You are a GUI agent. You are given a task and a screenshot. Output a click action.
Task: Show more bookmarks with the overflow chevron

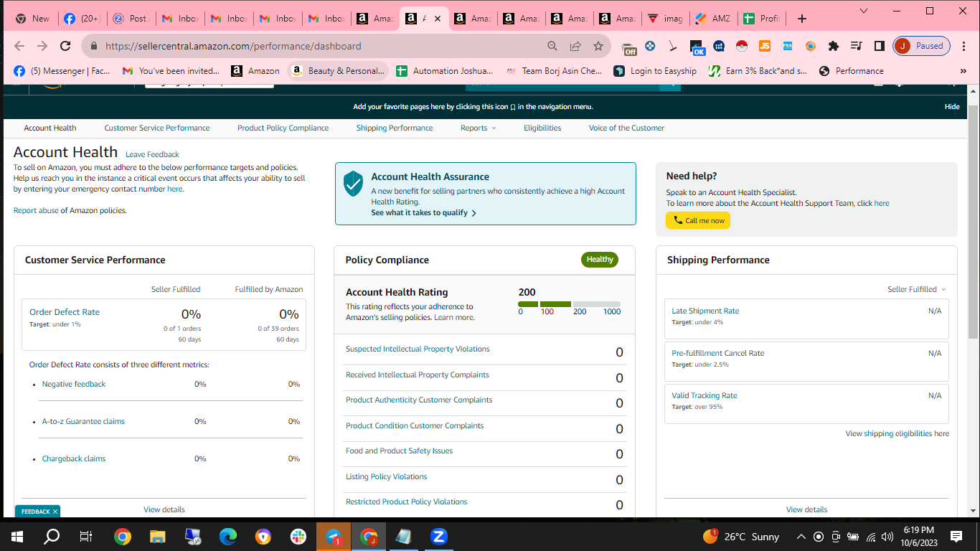click(x=963, y=71)
